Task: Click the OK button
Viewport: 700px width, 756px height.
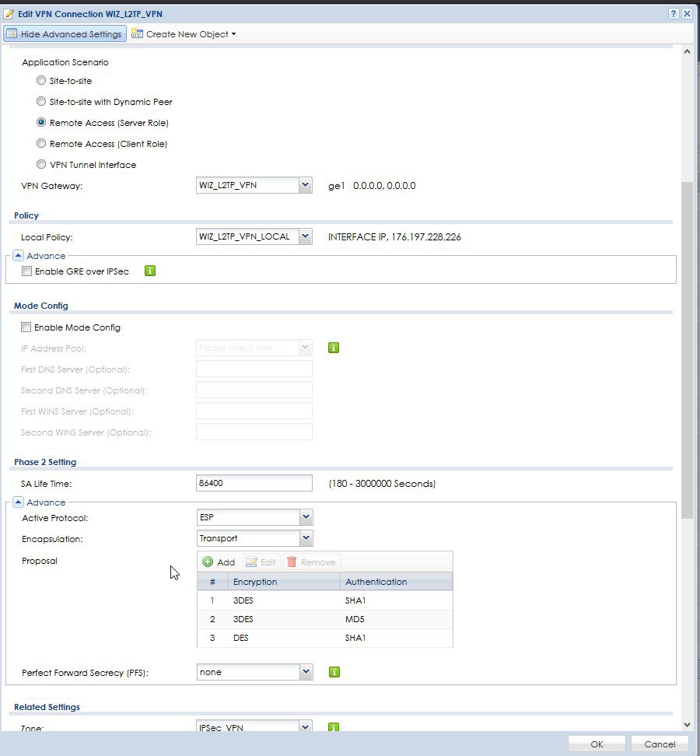Action: [597, 744]
